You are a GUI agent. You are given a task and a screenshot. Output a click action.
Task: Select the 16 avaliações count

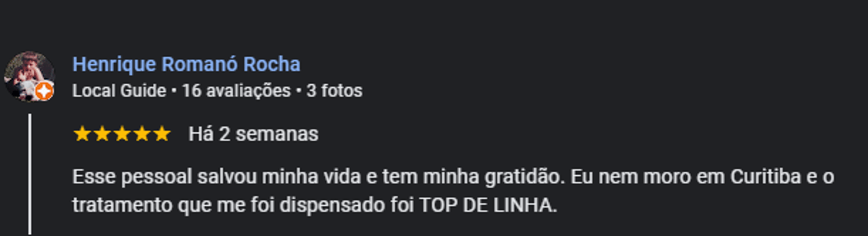(x=236, y=91)
